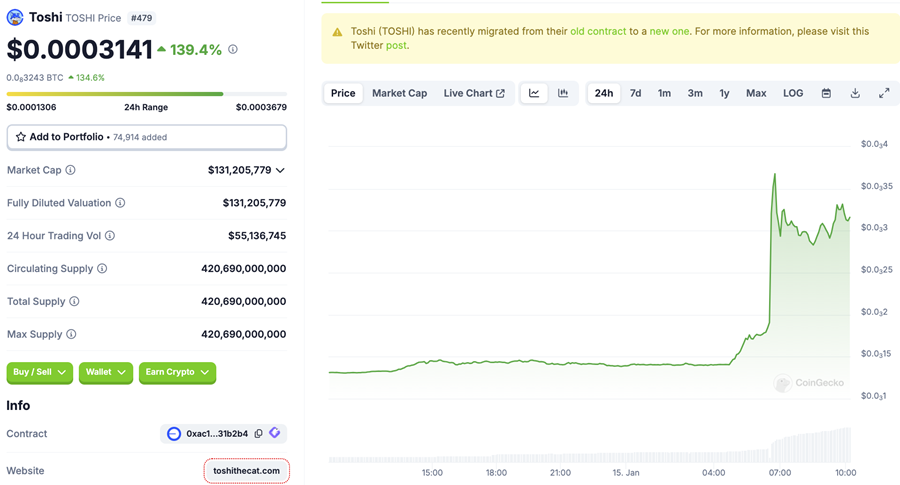Open the Live Chart external tab
The image size is (900, 485).
[x=474, y=93]
